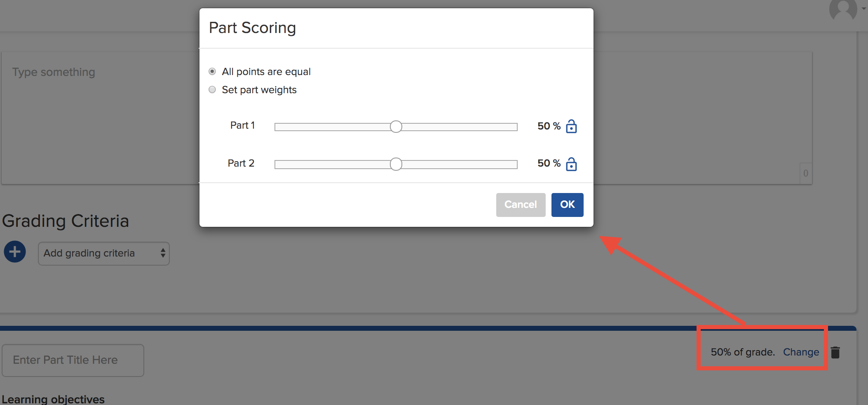868x405 pixels.
Task: Click the zero character counter box
Action: [806, 173]
